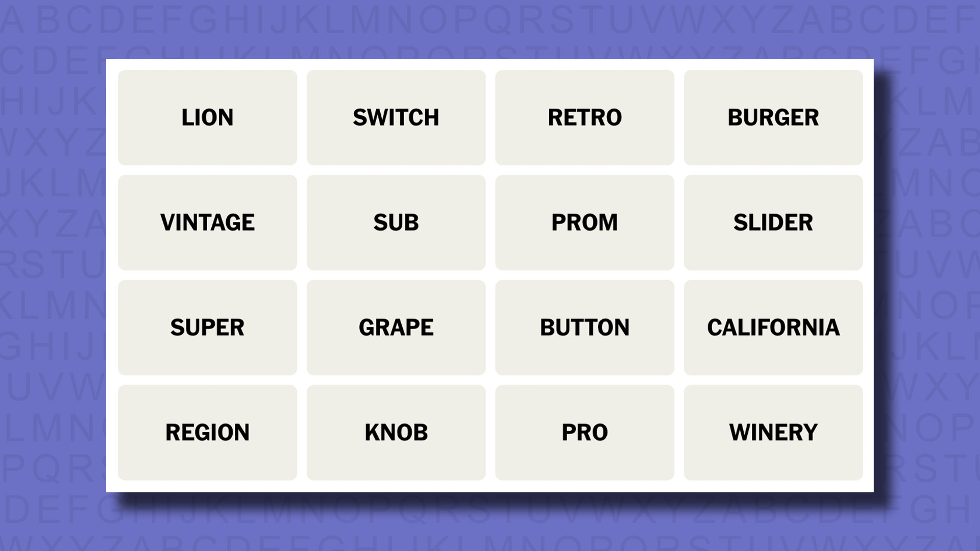The height and width of the screenshot is (551, 980).
Task: Select bottom-right WINERY cell
Action: [x=773, y=432]
